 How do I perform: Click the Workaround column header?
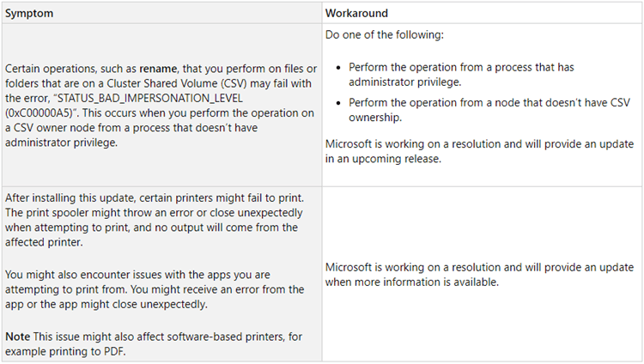356,13
